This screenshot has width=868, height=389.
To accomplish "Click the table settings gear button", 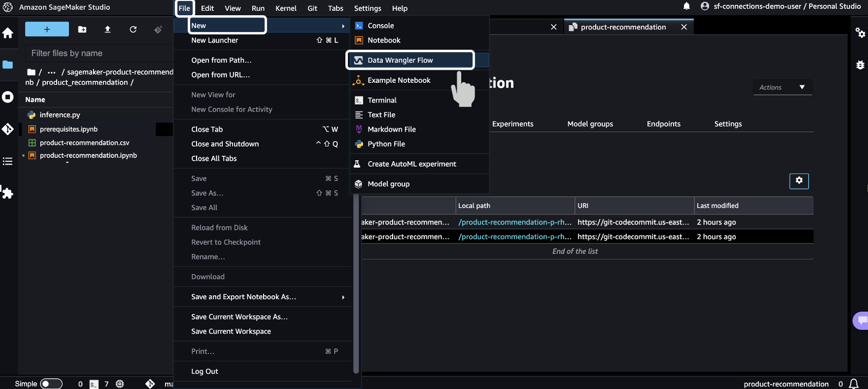I will coord(799,181).
